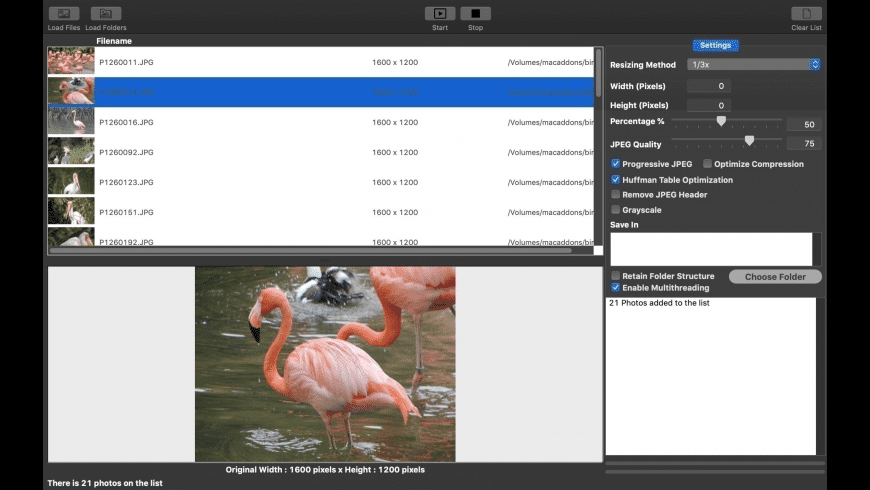Click the Original Width and Height info text

(325, 469)
